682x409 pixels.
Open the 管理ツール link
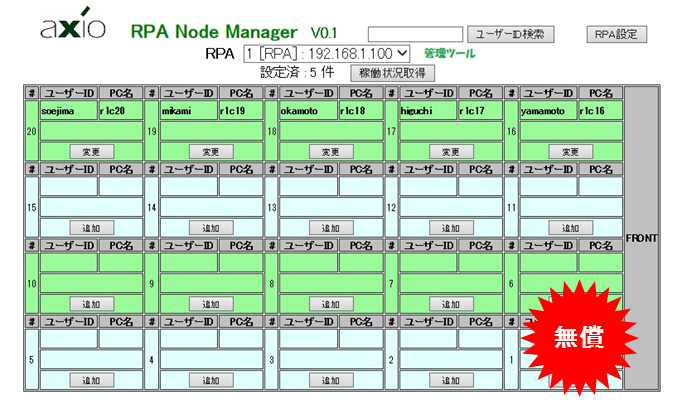(450, 54)
